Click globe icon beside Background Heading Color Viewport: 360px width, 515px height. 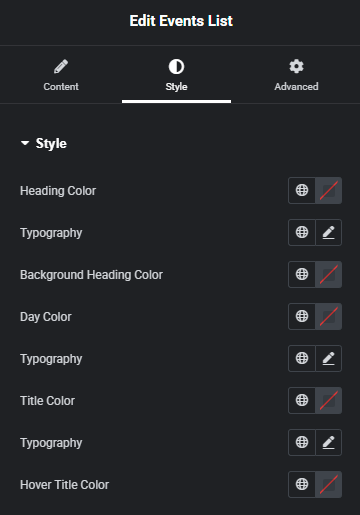pyautogui.click(x=302, y=274)
